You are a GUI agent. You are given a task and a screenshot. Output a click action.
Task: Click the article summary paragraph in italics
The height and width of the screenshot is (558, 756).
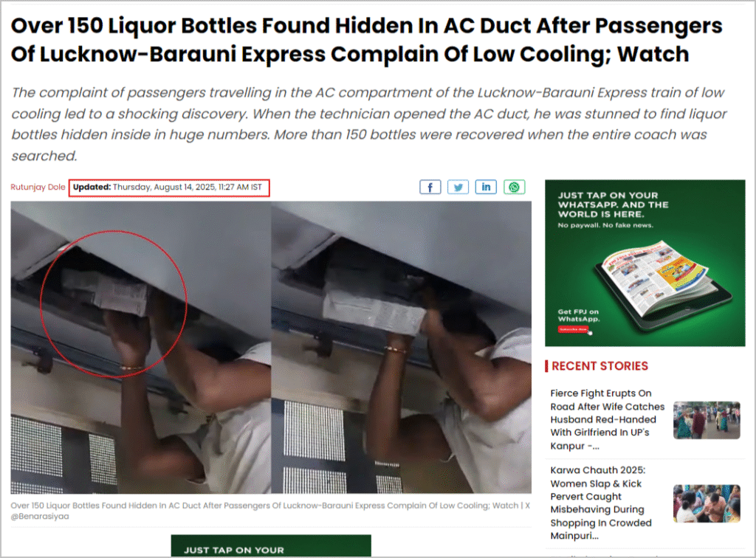(x=369, y=124)
